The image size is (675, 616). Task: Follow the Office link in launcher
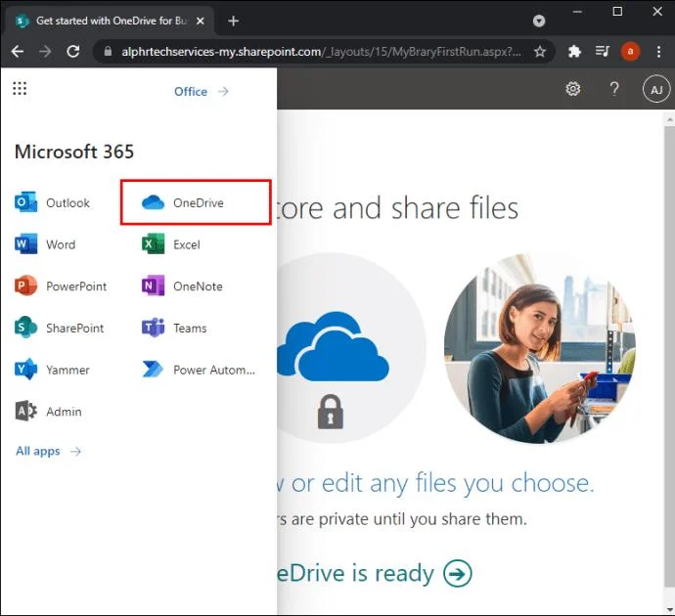[202, 91]
